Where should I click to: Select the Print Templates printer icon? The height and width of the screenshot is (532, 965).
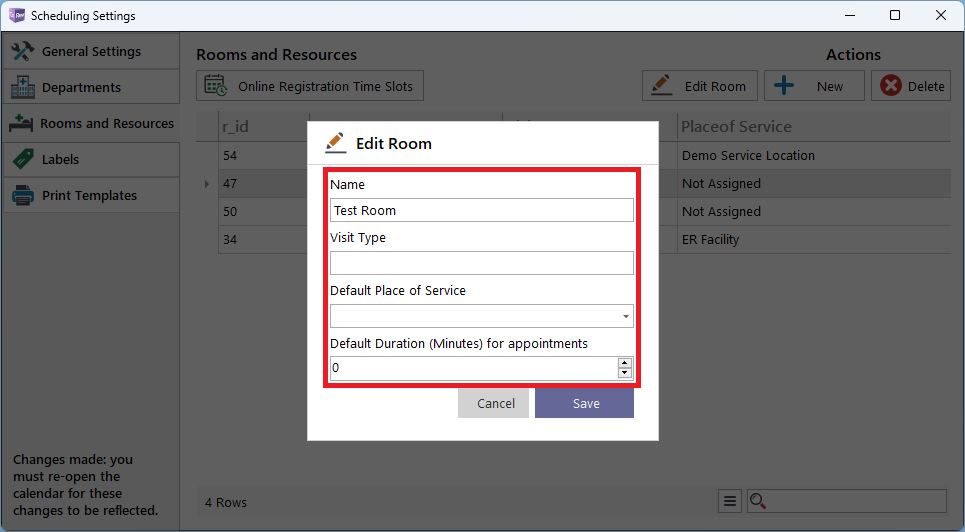[23, 195]
